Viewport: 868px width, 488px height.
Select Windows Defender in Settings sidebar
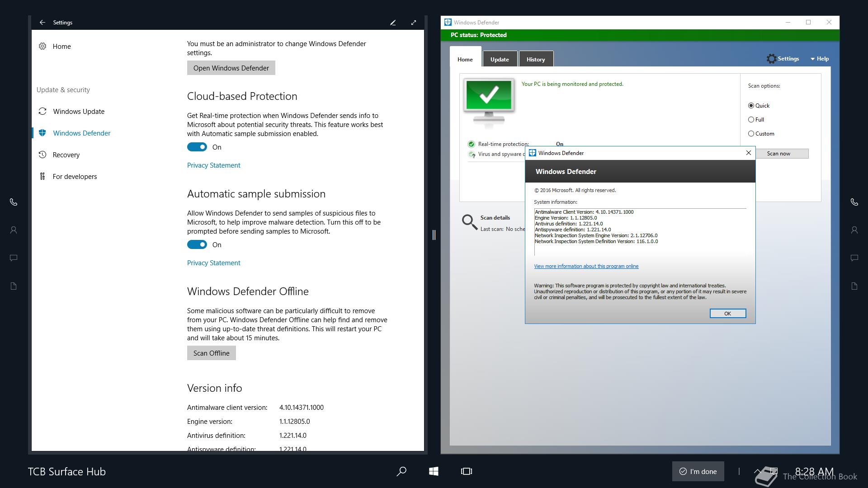coord(81,133)
